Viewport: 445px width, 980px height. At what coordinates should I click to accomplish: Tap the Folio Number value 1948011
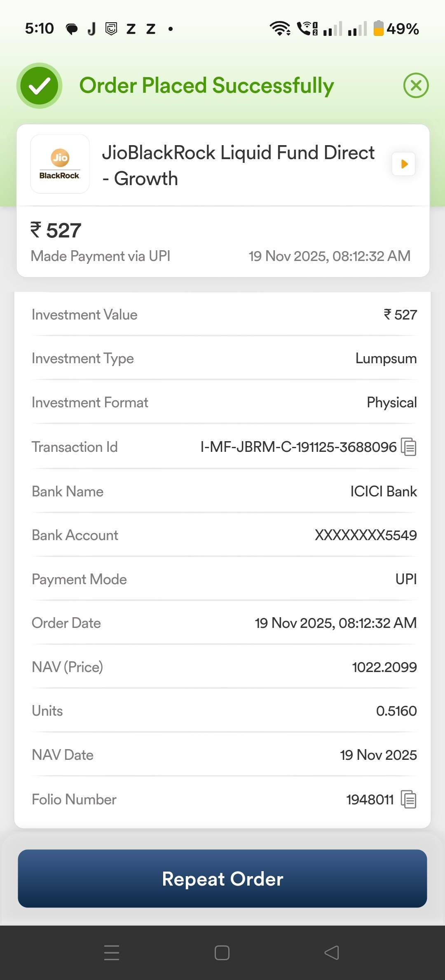click(x=370, y=799)
